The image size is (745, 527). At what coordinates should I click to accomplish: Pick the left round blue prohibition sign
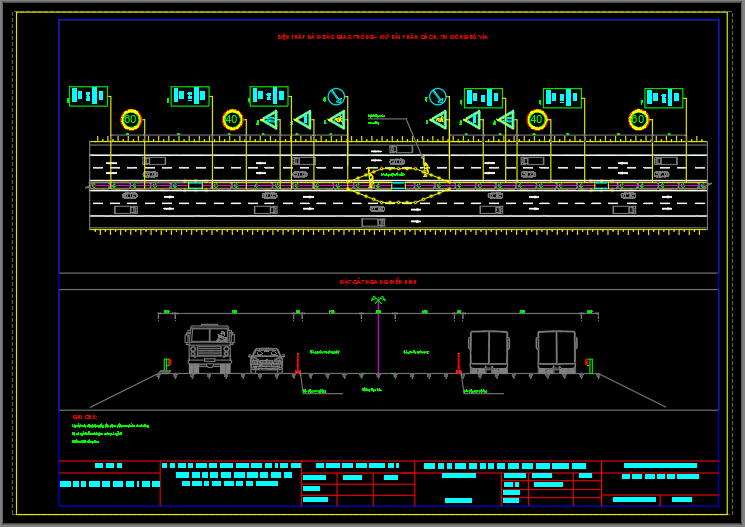click(x=337, y=97)
